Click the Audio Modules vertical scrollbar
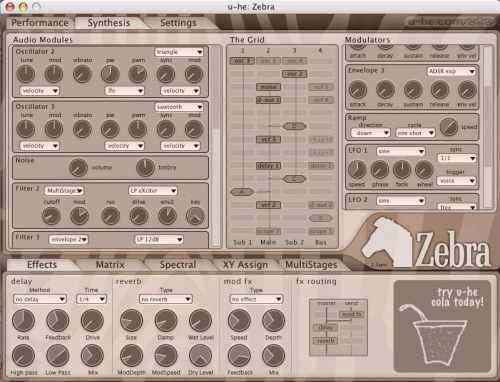The width and height of the screenshot is (500, 382). [216, 147]
